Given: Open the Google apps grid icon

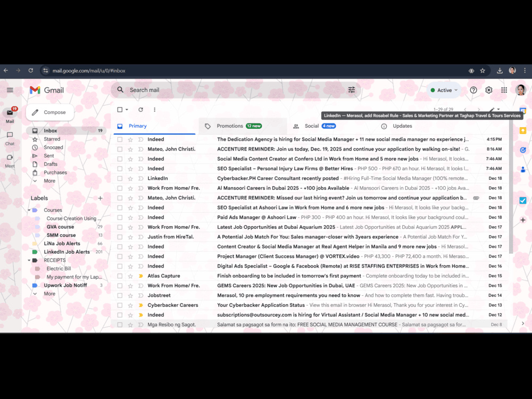Looking at the screenshot, I should pos(504,90).
